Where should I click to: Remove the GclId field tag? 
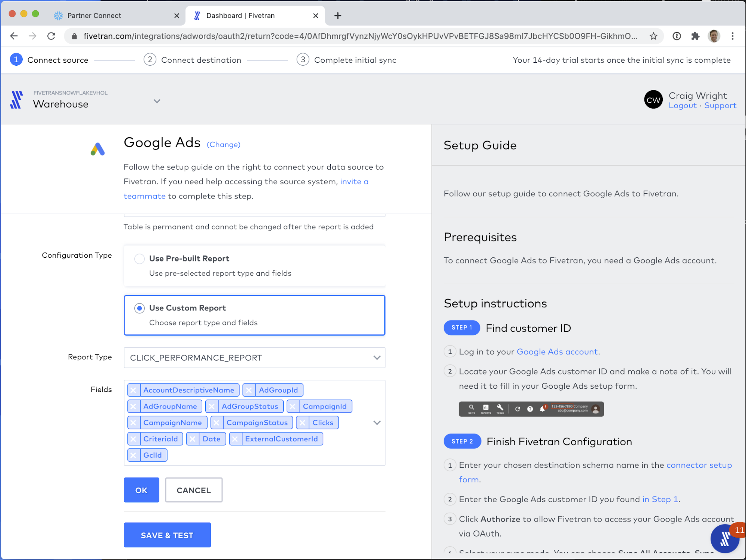(x=133, y=455)
